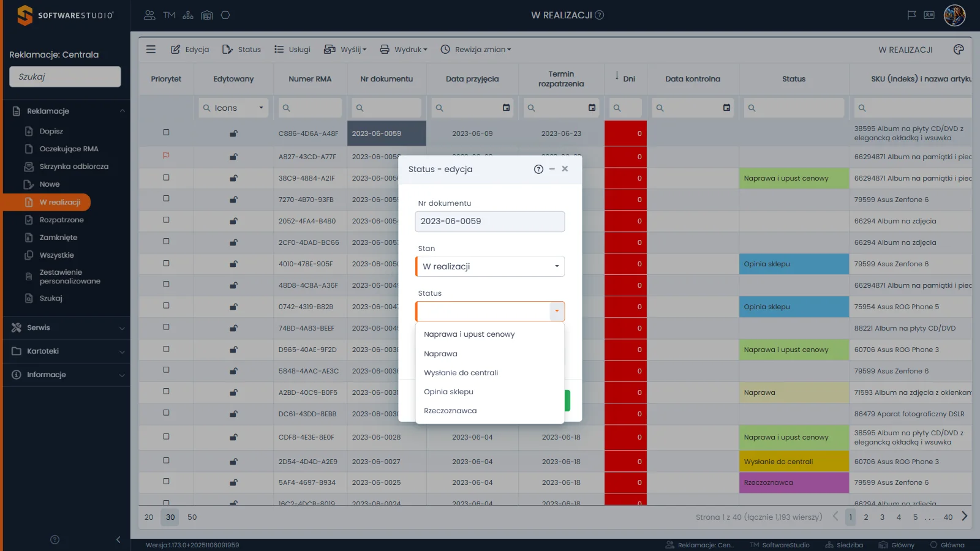The image size is (980, 551).
Task: Go to next page arrow
Action: pos(965,517)
